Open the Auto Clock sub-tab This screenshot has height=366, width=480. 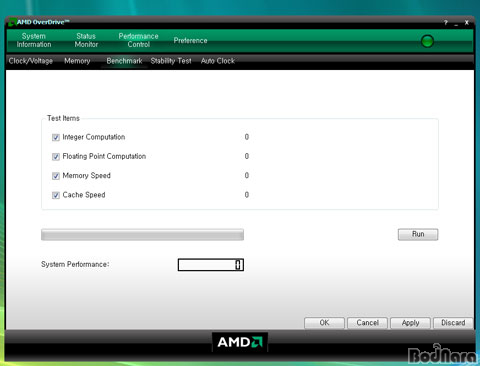point(218,61)
